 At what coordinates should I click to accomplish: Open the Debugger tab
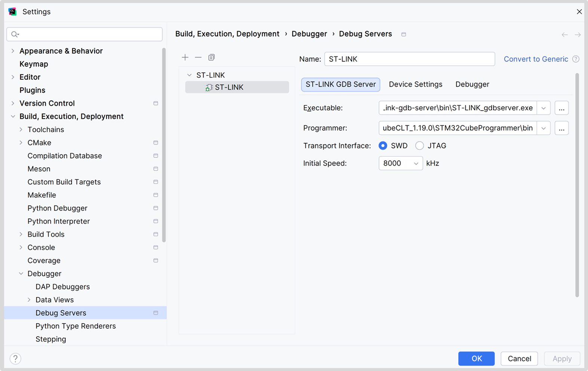point(472,84)
